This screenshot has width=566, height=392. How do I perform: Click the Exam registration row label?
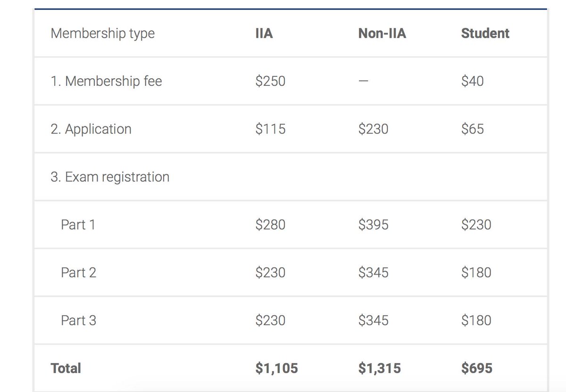(x=110, y=177)
